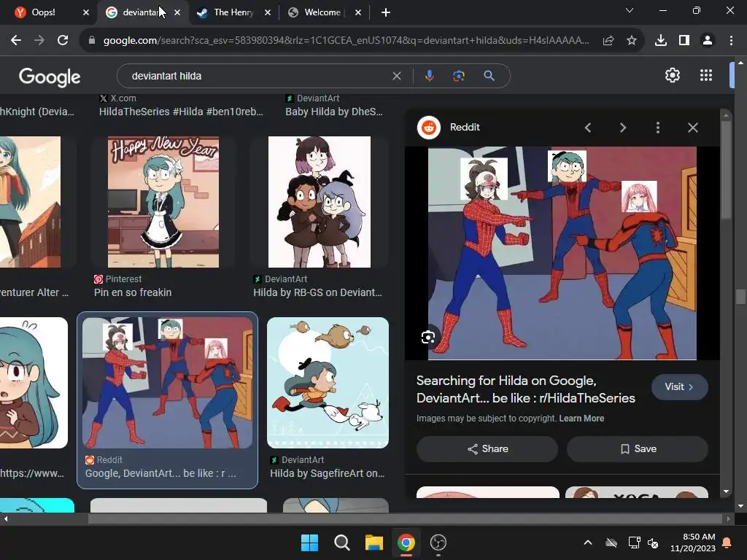
Task: Select three witches Hilda thumbnail
Action: pyautogui.click(x=320, y=202)
